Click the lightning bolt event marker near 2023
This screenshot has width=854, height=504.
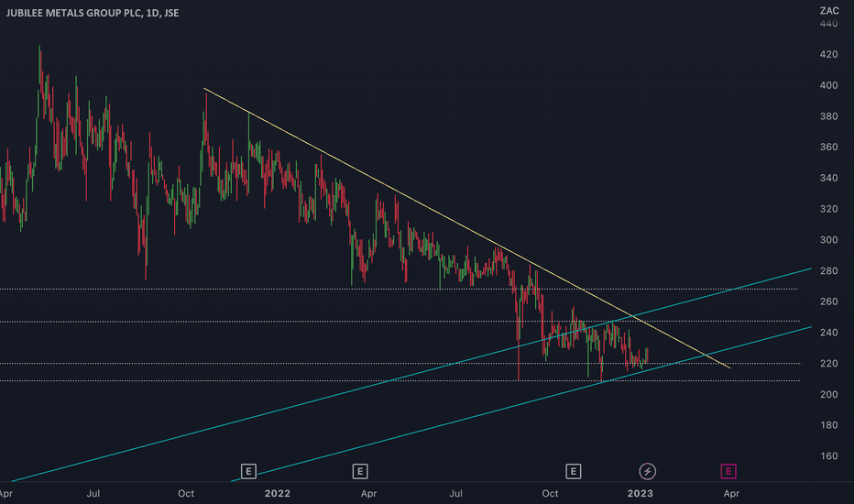point(647,471)
